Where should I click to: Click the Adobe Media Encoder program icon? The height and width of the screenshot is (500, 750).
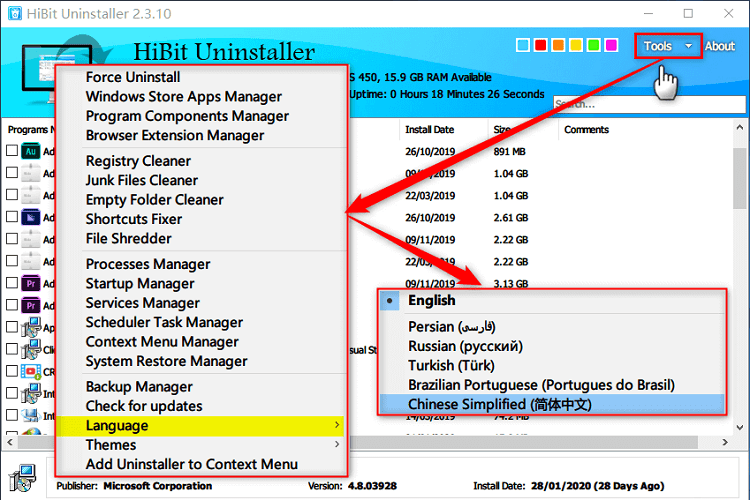[x=31, y=218]
